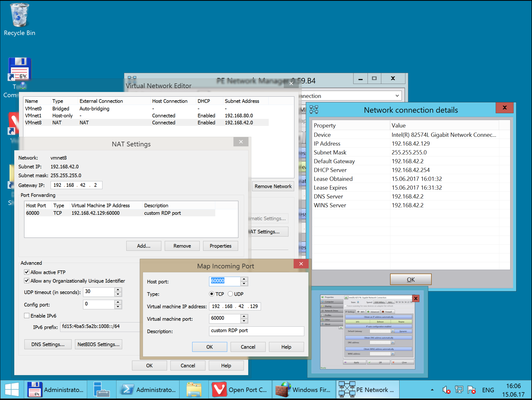This screenshot has width=532, height=400.
Task: Click Cancel in NAT Settings dialog
Action: [x=188, y=365]
